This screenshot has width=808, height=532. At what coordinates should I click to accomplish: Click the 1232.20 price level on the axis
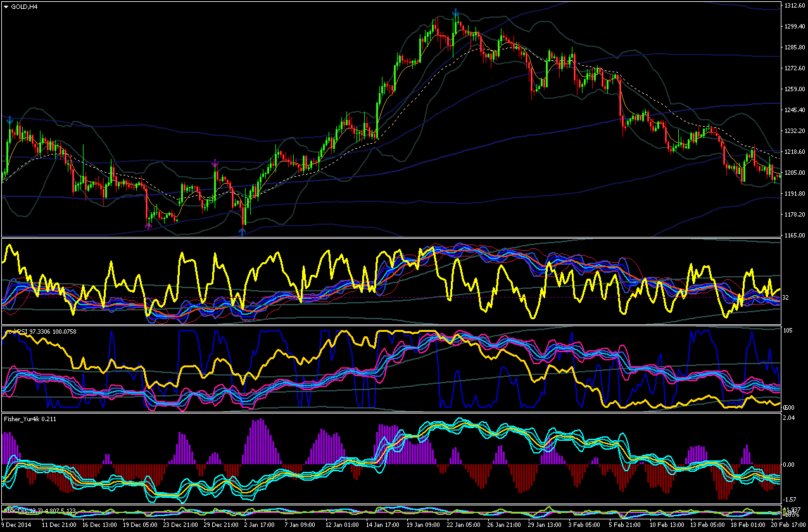coord(793,131)
